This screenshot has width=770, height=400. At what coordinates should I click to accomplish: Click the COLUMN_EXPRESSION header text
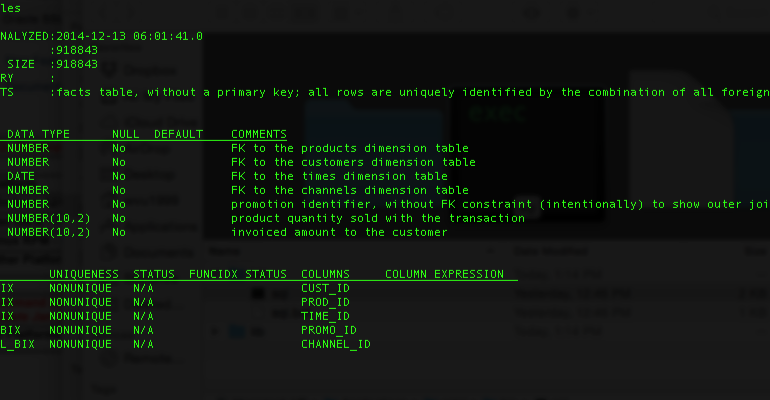[444, 274]
